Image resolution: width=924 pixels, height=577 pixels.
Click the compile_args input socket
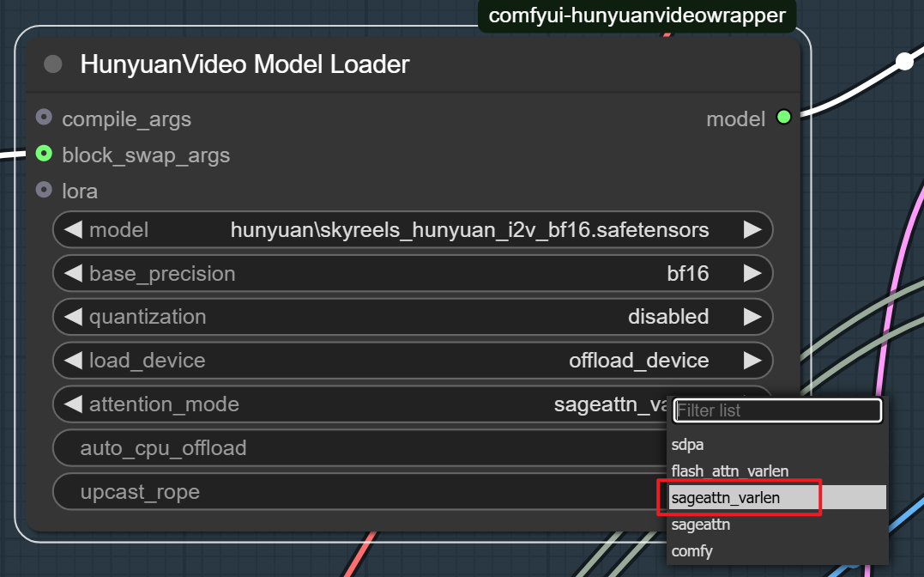pyautogui.click(x=44, y=118)
